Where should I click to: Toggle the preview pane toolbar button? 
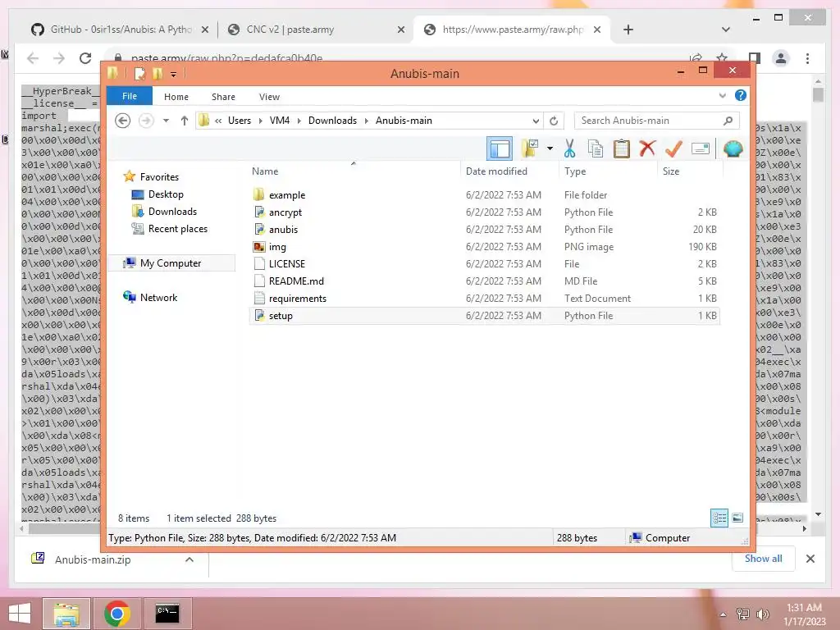coord(500,148)
